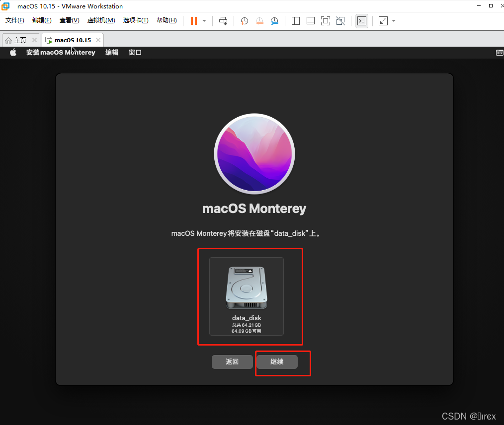Toggle the library sidebar view
The width and height of the screenshot is (504, 425).
[296, 21]
